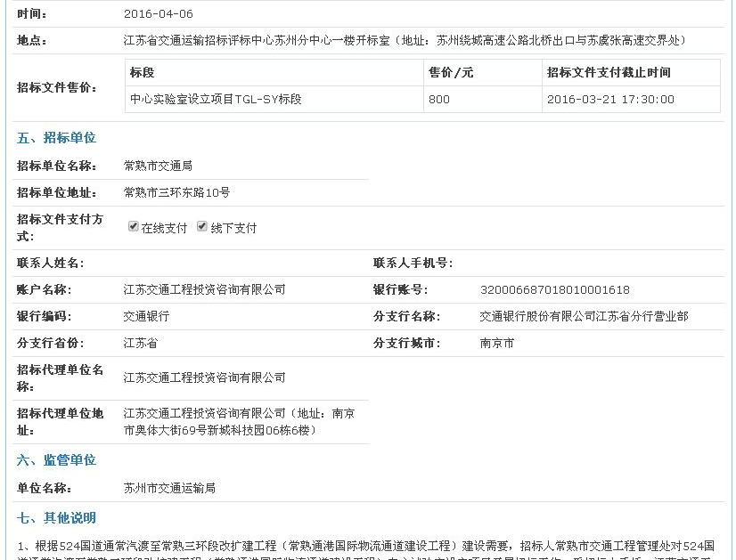Click the 标段 table column header
Viewport: 736px width, 560px height.
pyautogui.click(x=142, y=72)
